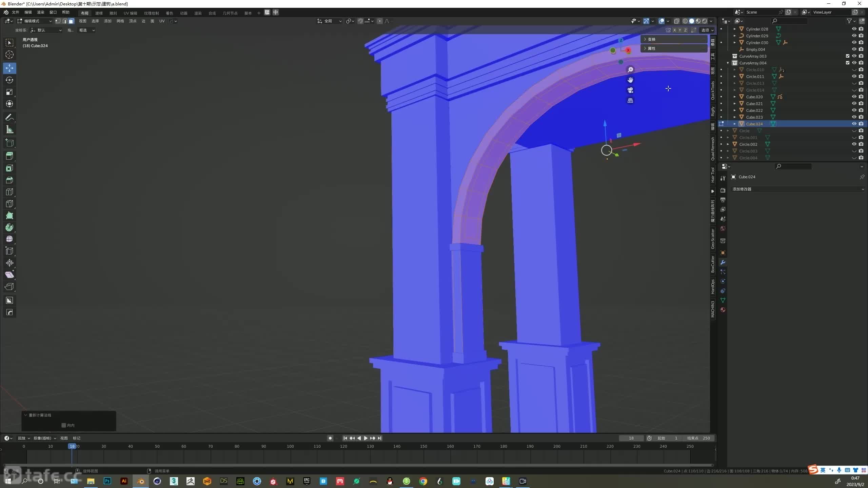Viewport: 868px width, 488px height.
Task: Select the Edge Slide tool
Action: pos(9,251)
